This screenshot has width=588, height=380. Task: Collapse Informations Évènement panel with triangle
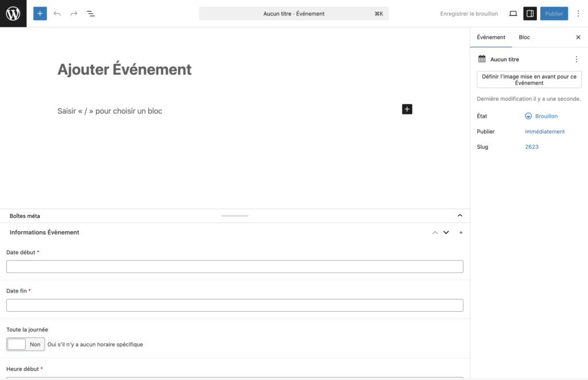tap(461, 232)
